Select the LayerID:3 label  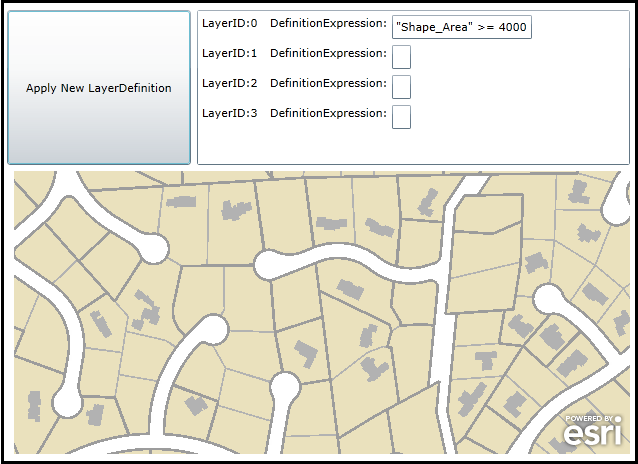tap(229, 113)
